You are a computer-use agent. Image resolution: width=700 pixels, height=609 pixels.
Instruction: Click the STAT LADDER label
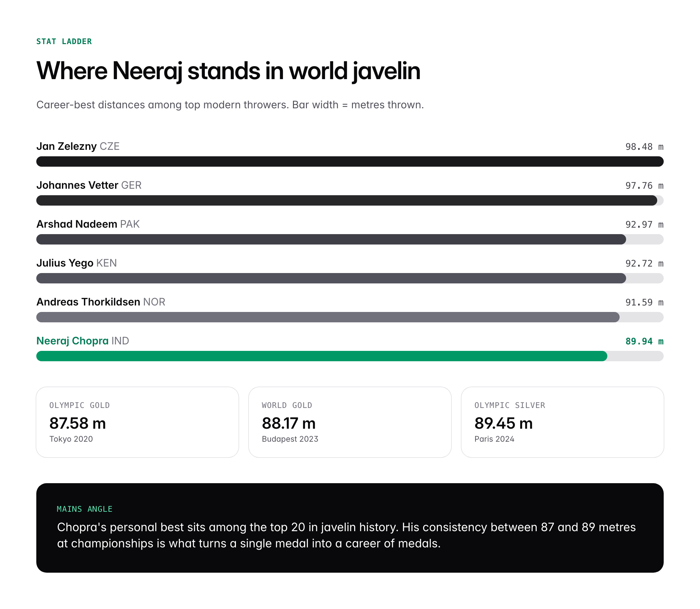click(x=64, y=42)
